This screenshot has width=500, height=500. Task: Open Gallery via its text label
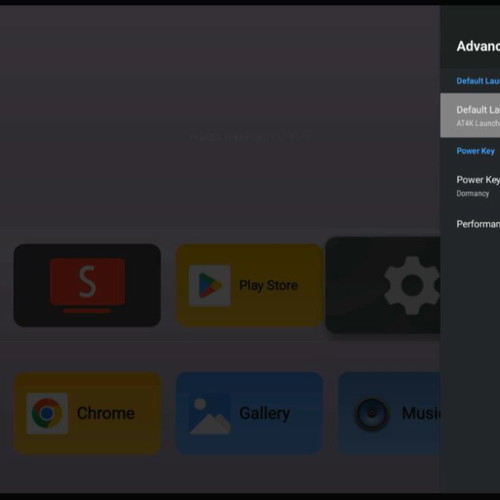[265, 414]
